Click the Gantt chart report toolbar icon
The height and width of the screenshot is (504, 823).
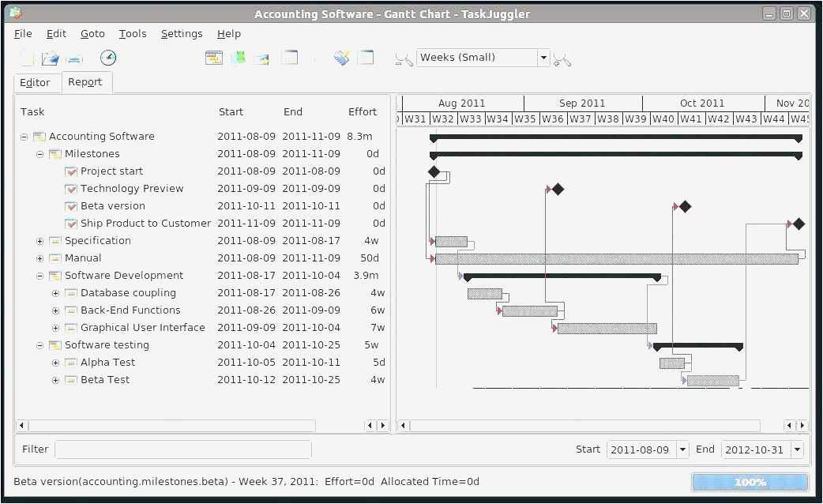pyautogui.click(x=213, y=58)
